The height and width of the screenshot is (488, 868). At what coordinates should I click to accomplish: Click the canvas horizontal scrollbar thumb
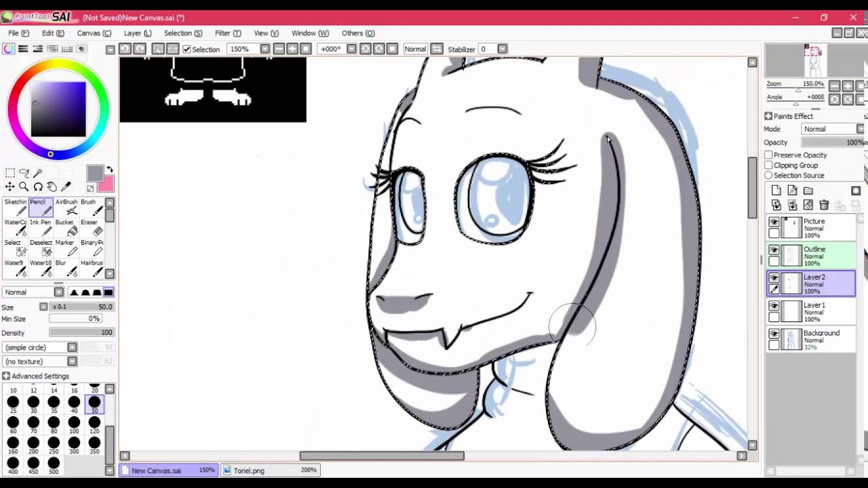382,456
